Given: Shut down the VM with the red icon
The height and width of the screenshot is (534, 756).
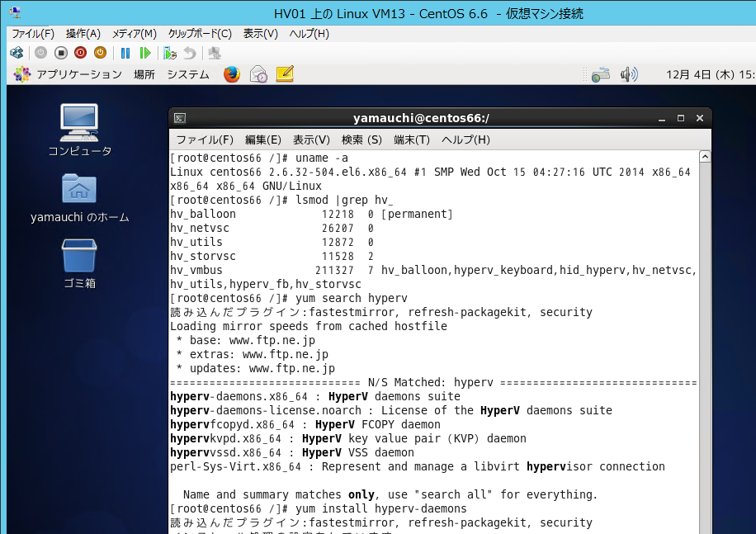Looking at the screenshot, I should coord(81,53).
